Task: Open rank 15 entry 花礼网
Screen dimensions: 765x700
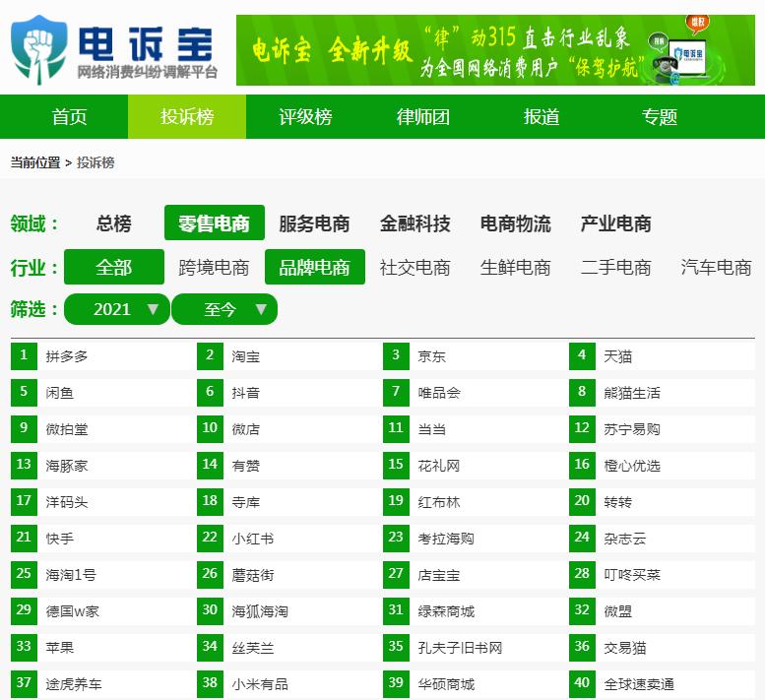Action: (x=438, y=466)
